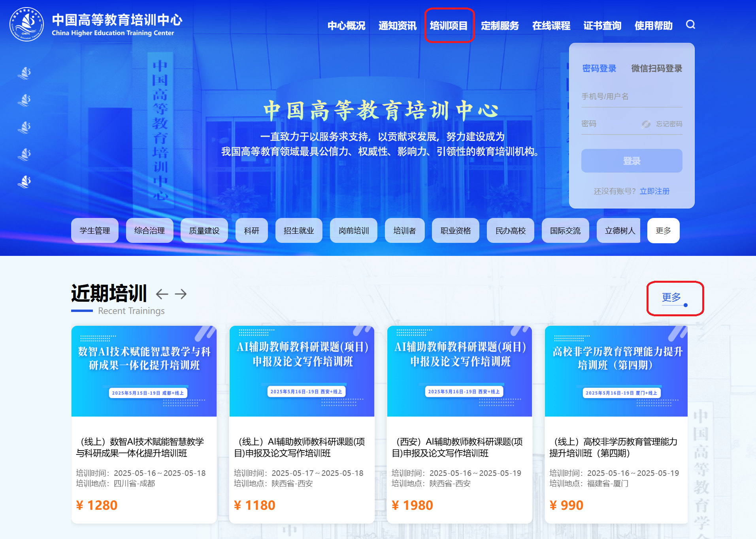Select the 综合治理 category chip
This screenshot has height=539, width=756.
[149, 231]
